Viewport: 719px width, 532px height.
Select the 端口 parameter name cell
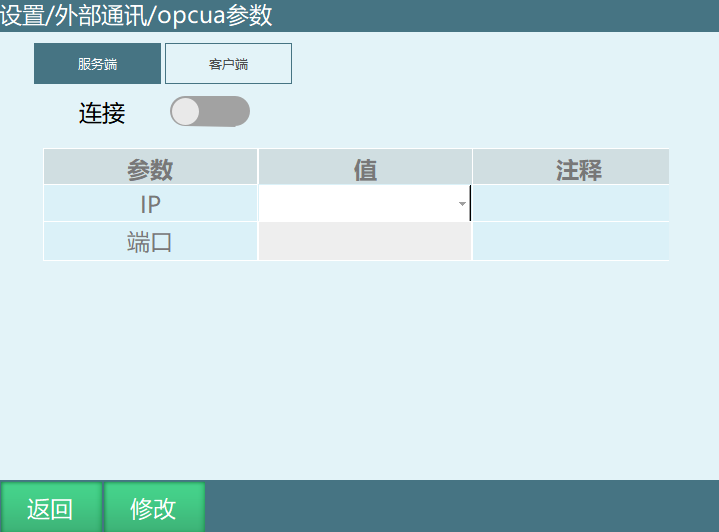(x=150, y=242)
